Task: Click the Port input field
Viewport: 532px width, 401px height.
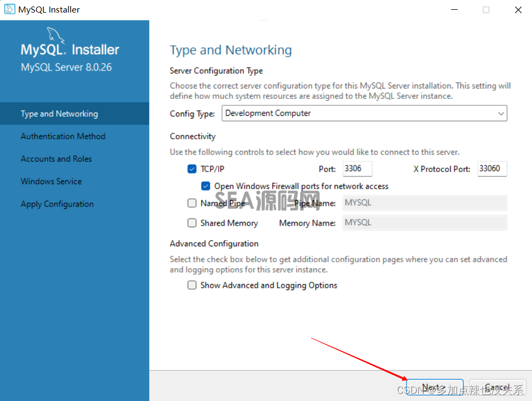Action: [x=357, y=168]
